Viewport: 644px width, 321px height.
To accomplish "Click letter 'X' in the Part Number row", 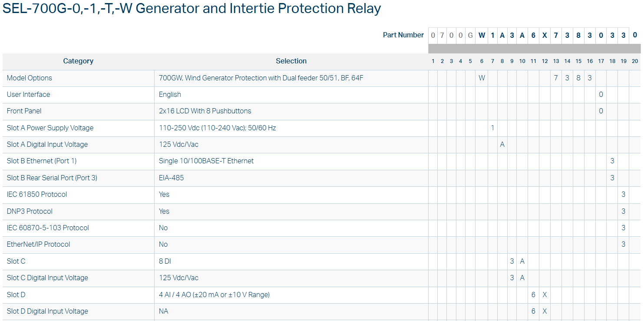I will point(545,36).
